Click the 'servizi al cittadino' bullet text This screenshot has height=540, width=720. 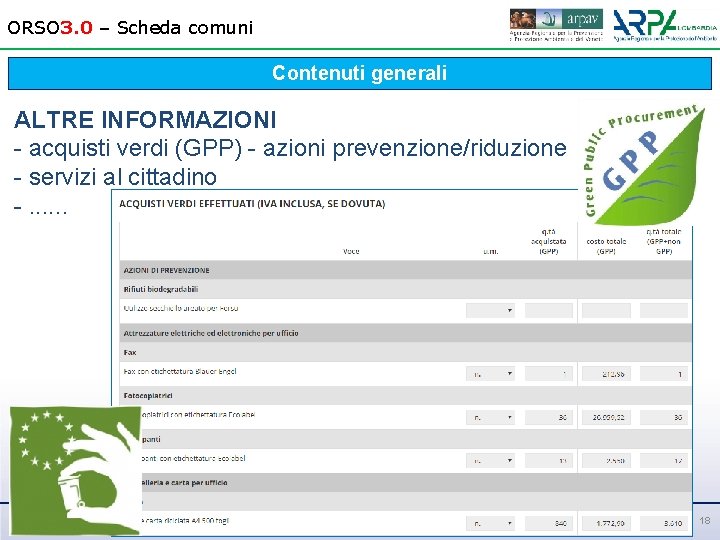(123, 177)
